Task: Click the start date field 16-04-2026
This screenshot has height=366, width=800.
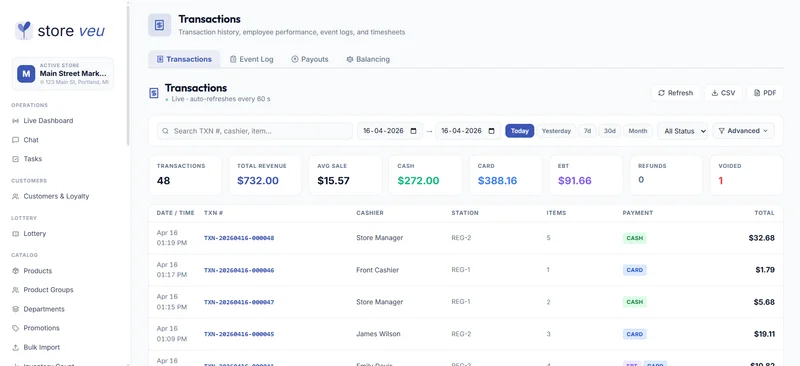Action: [x=390, y=131]
